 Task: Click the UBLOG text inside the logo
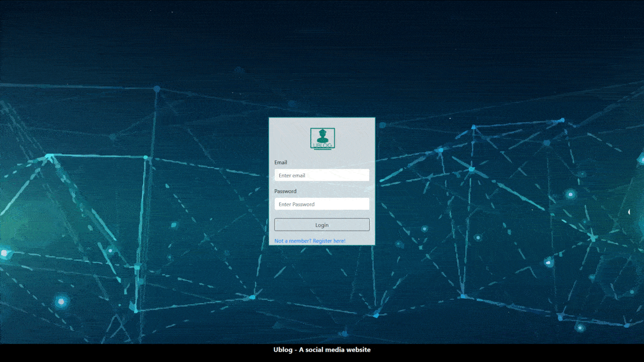point(322,145)
